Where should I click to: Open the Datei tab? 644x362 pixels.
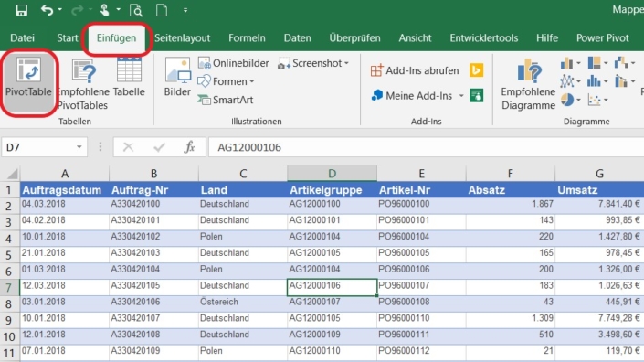click(x=22, y=37)
